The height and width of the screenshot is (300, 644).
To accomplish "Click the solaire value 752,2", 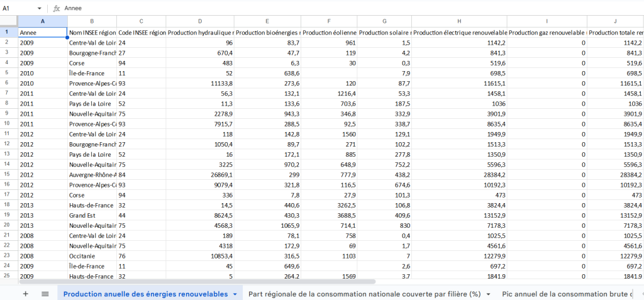I will pos(384,164).
